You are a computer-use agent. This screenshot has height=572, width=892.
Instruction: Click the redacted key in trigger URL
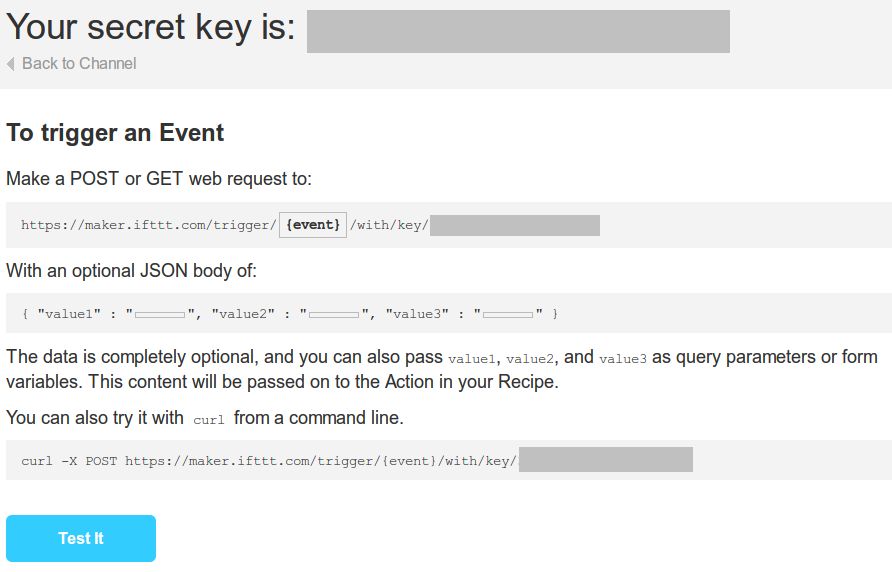point(515,225)
